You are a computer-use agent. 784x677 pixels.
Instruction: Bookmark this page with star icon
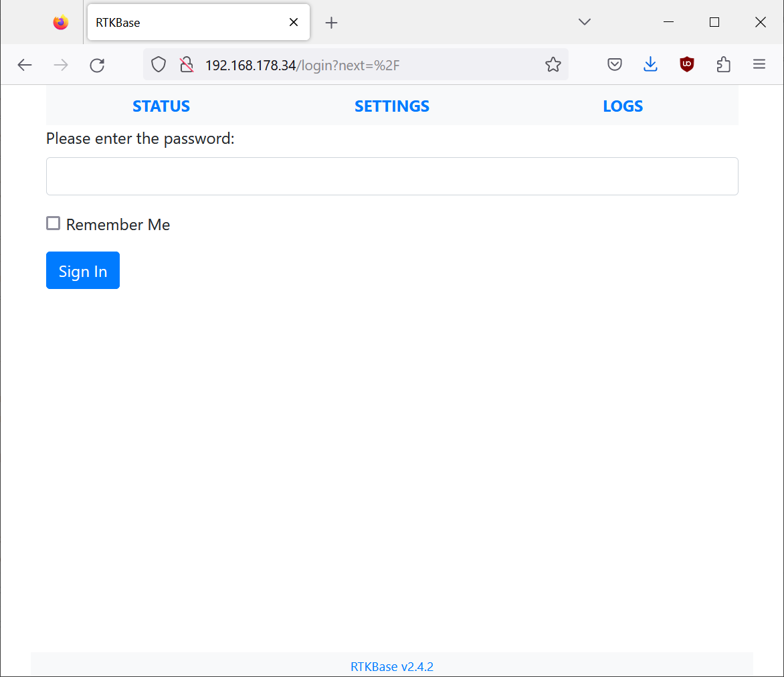coord(553,65)
